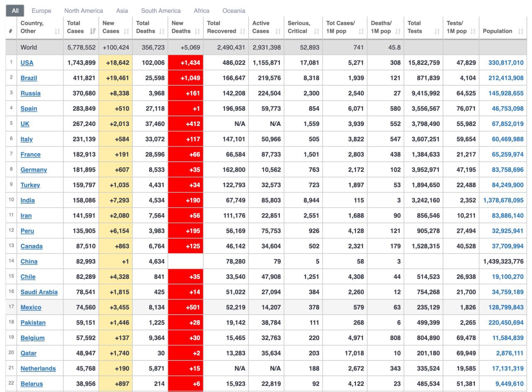Click Tests/1M pop sort arrows
The height and width of the screenshot is (392, 532).
coord(473,31)
